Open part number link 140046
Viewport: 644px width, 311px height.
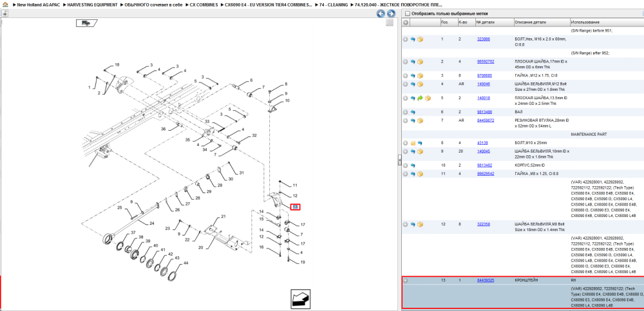pos(484,84)
